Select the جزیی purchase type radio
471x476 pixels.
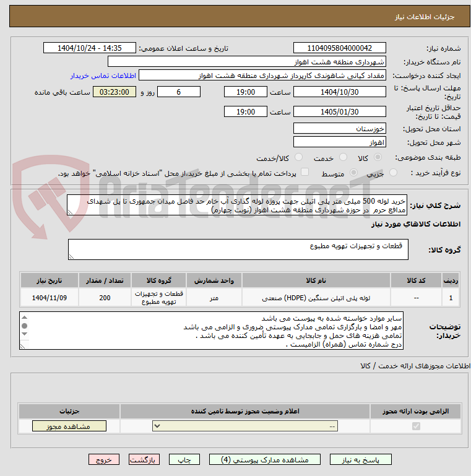click(393, 173)
